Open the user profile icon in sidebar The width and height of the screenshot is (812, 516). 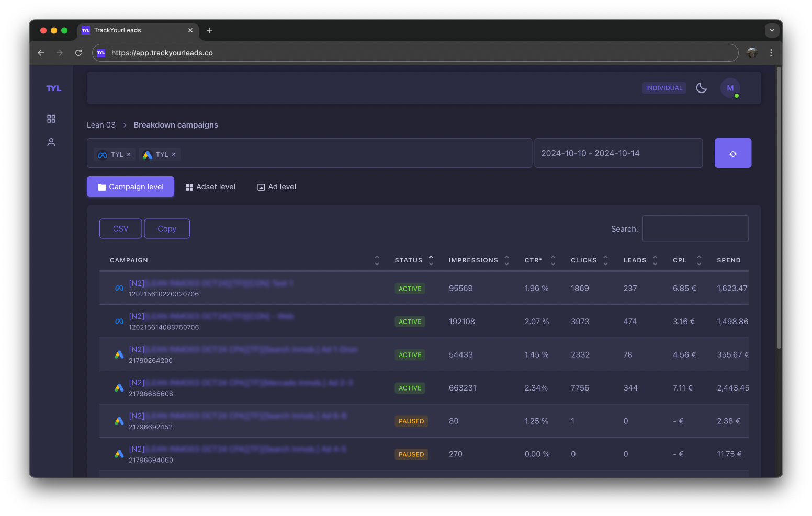(51, 142)
